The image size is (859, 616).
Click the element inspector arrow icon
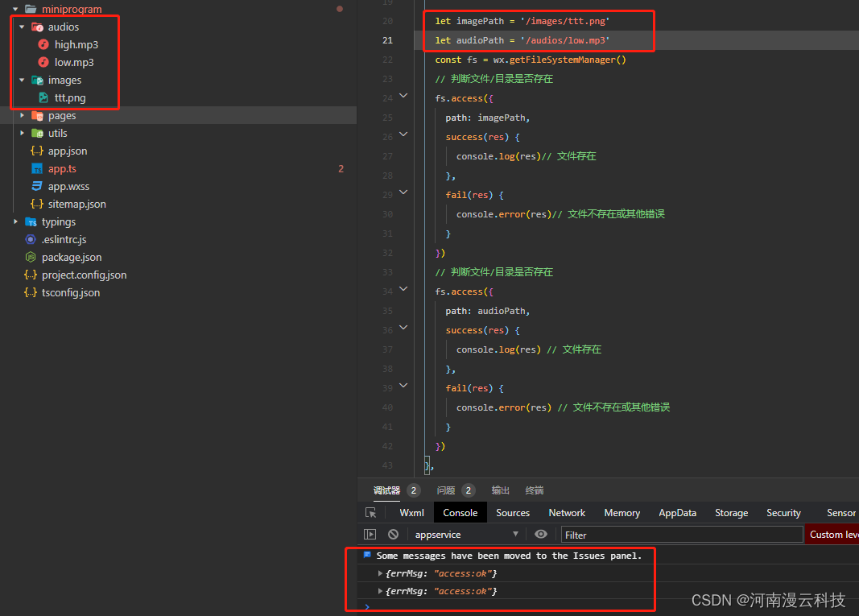coord(370,513)
